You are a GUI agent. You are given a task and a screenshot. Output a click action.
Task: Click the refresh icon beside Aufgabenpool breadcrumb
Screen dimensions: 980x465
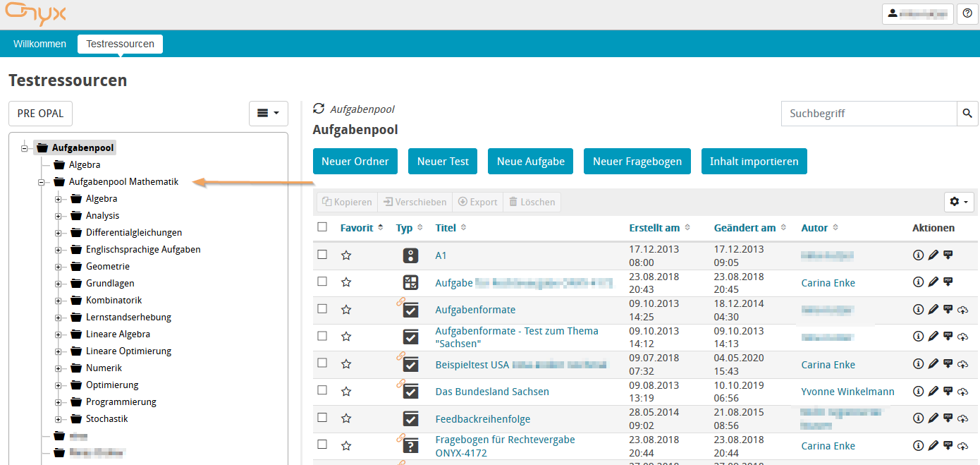(x=319, y=109)
